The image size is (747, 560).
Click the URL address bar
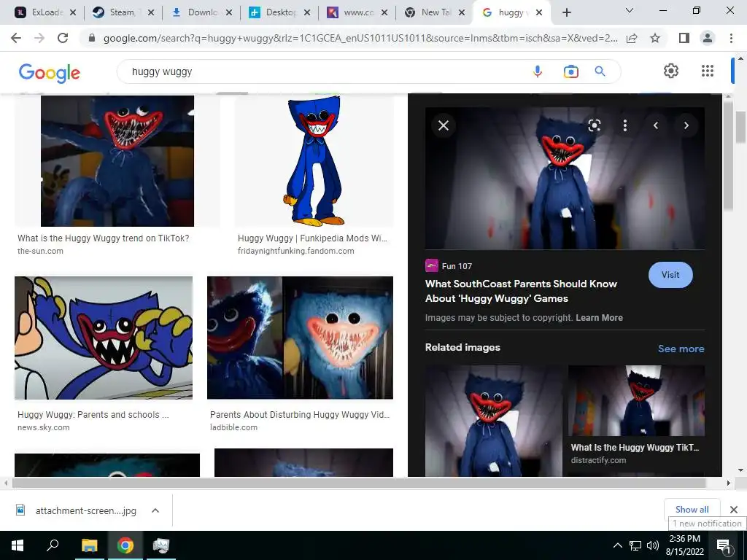(x=360, y=38)
